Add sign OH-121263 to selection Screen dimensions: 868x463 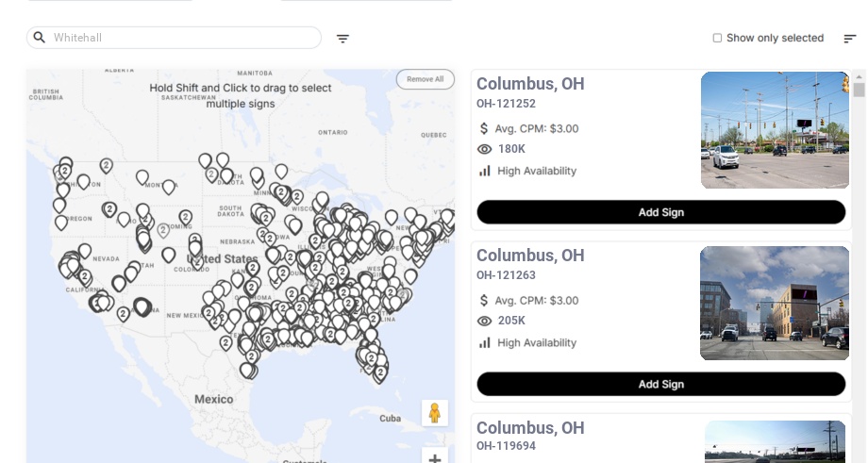point(660,384)
